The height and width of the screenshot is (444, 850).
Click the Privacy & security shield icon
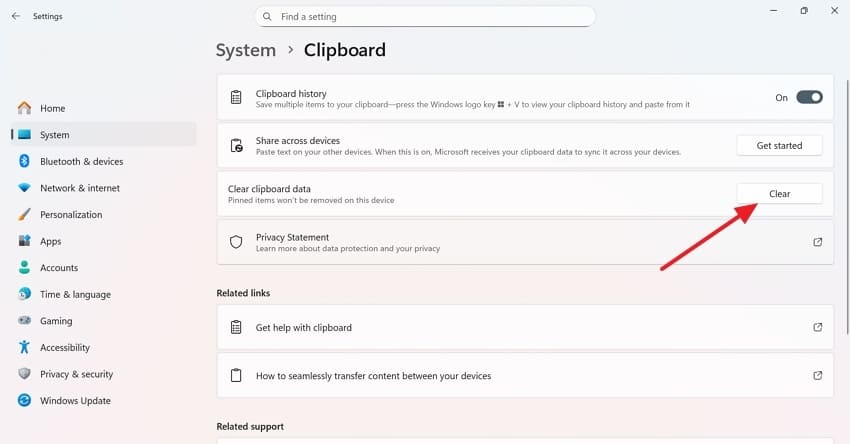(x=24, y=374)
